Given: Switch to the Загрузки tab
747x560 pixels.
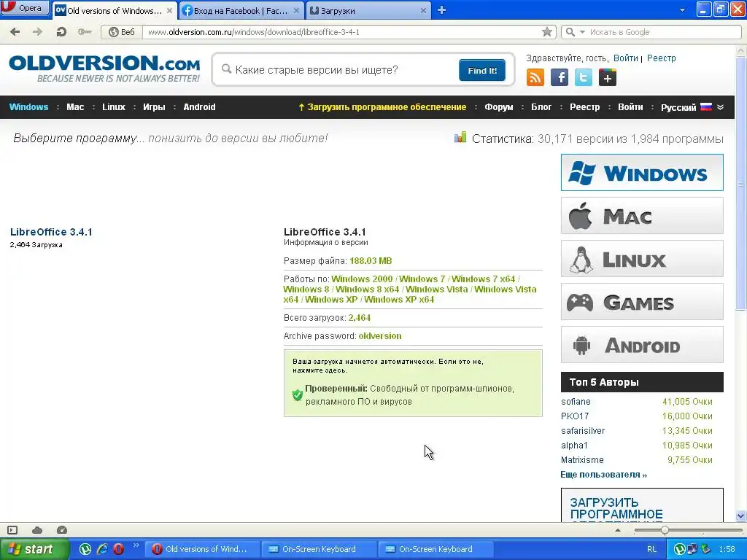Looking at the screenshot, I should point(368,10).
